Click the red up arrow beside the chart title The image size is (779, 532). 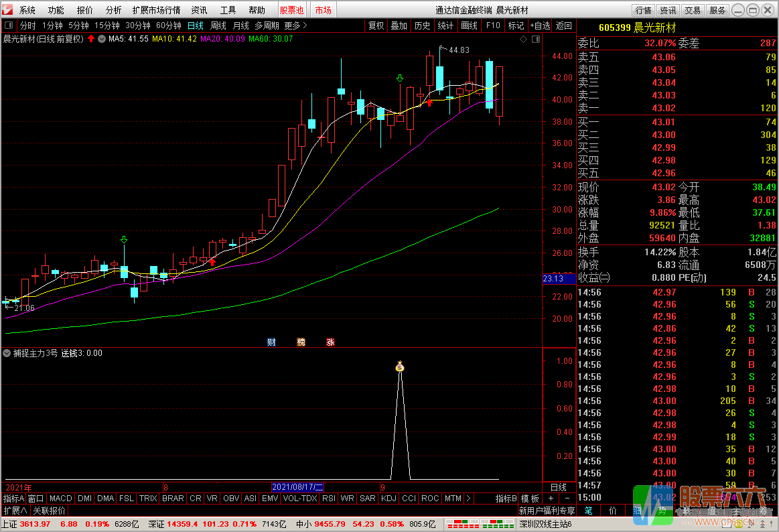[x=91, y=39]
